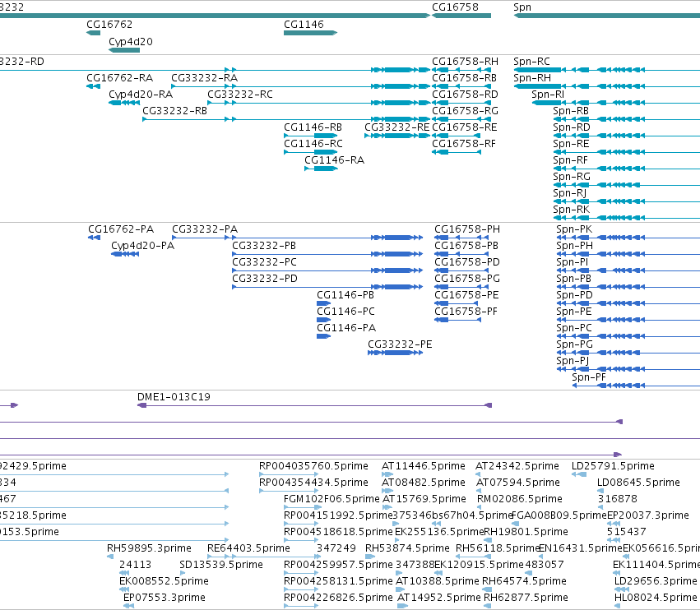This screenshot has width=700, height=610.
Task: Click EST AT24342.5prime
Action: point(517,466)
